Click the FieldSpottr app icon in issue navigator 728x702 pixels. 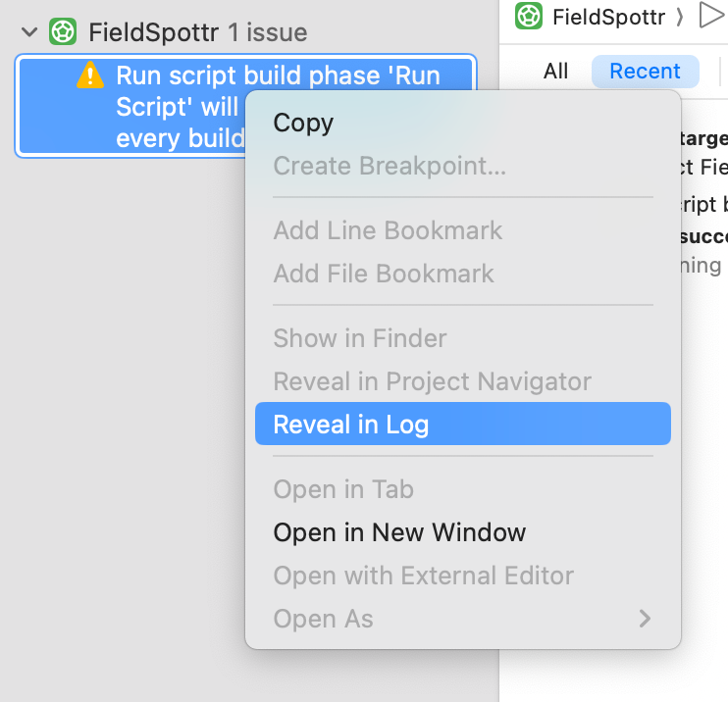click(x=63, y=31)
